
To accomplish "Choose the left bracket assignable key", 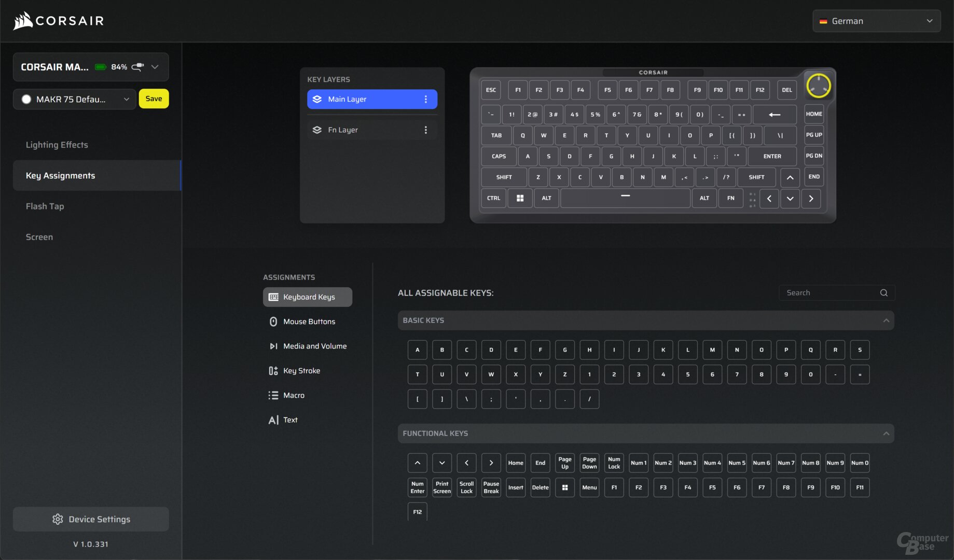I will 418,399.
